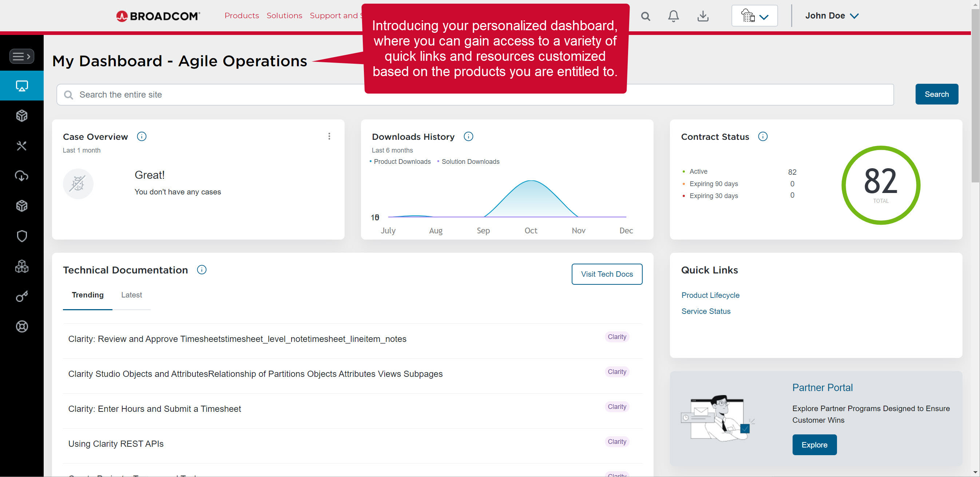Click the downloads tray icon in header
This screenshot has width=980, height=477.
click(703, 16)
